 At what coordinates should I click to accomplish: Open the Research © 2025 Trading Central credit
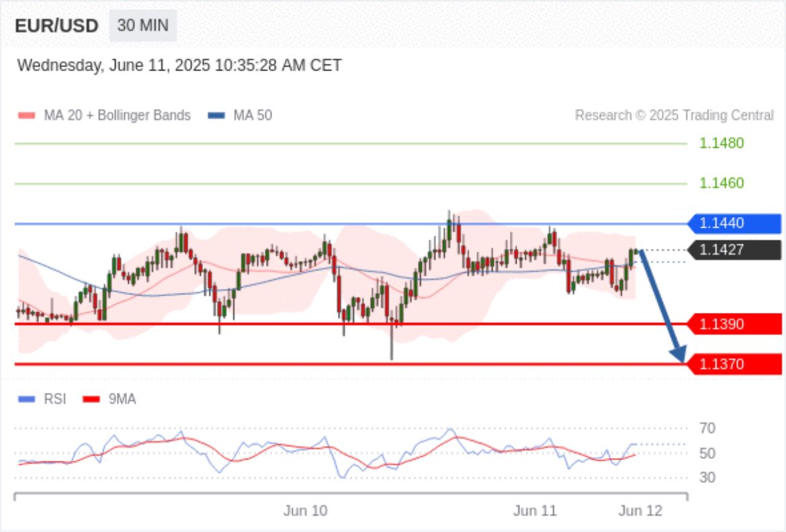(x=674, y=116)
